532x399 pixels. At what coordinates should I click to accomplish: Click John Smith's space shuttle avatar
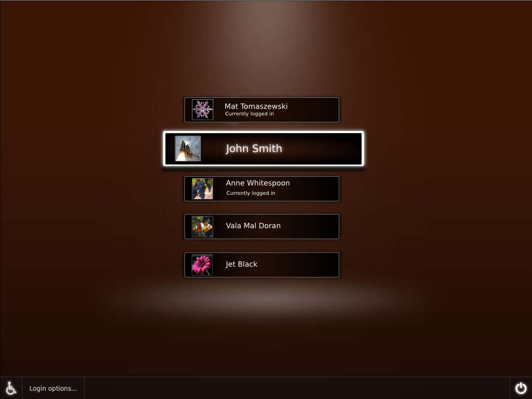[x=188, y=149]
